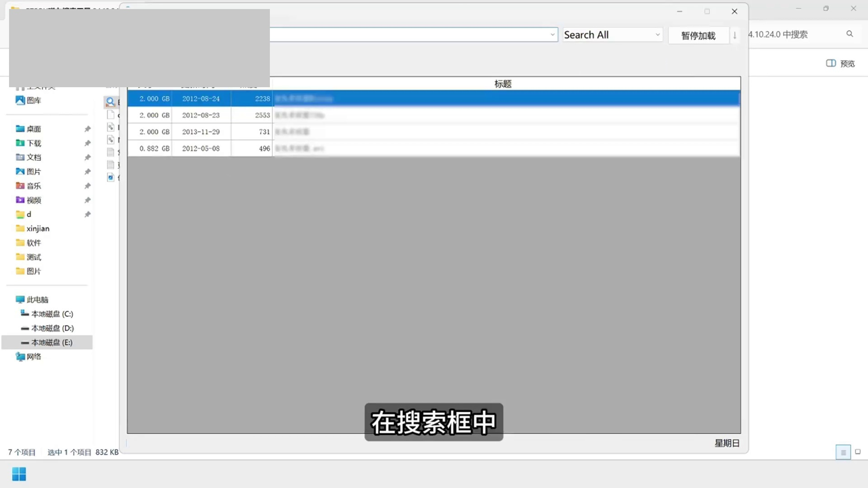Open the search input history dropdown arrow

552,35
